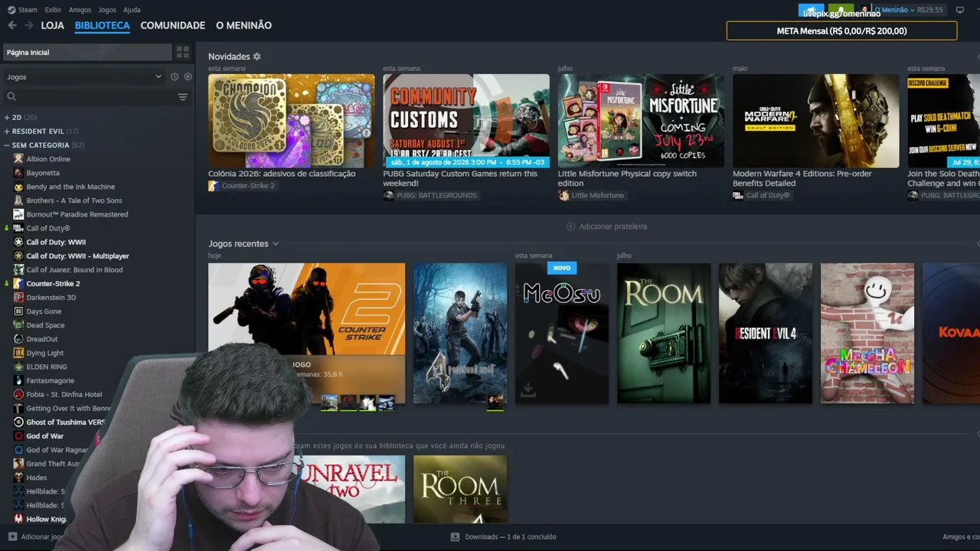Screen dimensions: 980x551
Task: Open the Jogos library filter dropdown
Action: pos(84,77)
